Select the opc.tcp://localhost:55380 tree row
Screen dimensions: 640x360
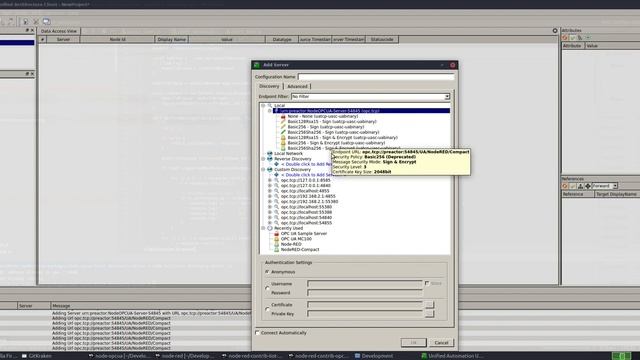[x=306, y=207]
